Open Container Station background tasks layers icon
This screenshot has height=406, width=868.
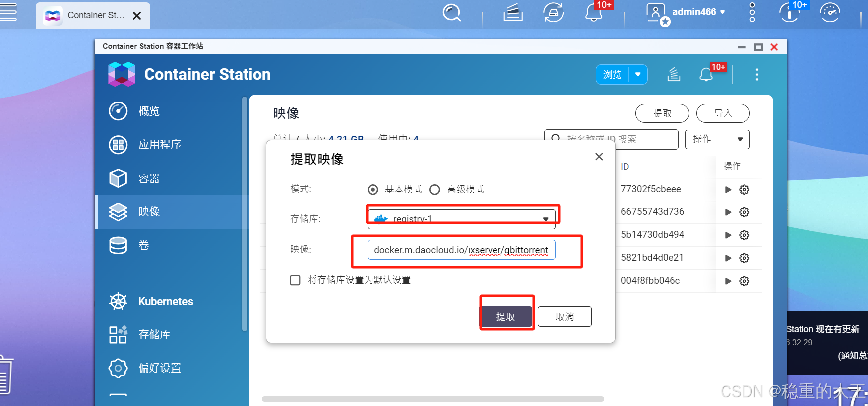coord(674,75)
